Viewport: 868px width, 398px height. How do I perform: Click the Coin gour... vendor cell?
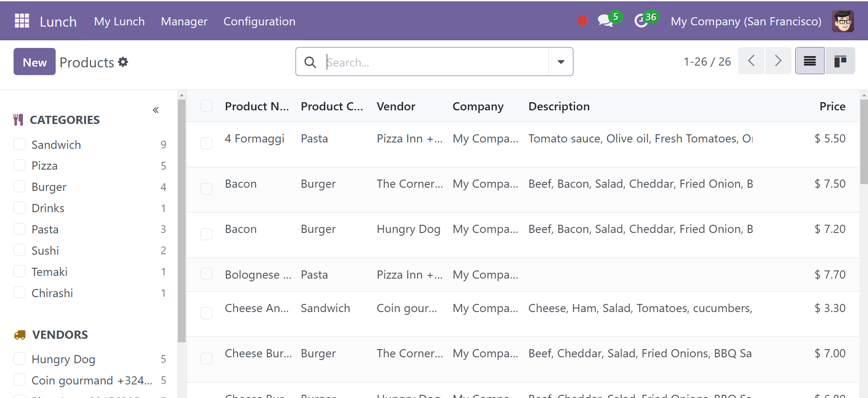coord(407,308)
